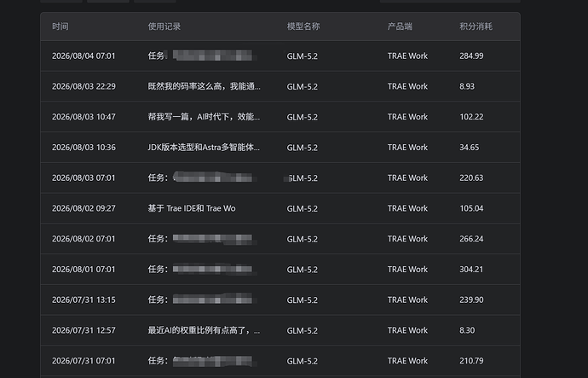This screenshot has height=378, width=588.
Task: Open the record 帮我写一篇，AI时代下
Action: click(x=204, y=117)
